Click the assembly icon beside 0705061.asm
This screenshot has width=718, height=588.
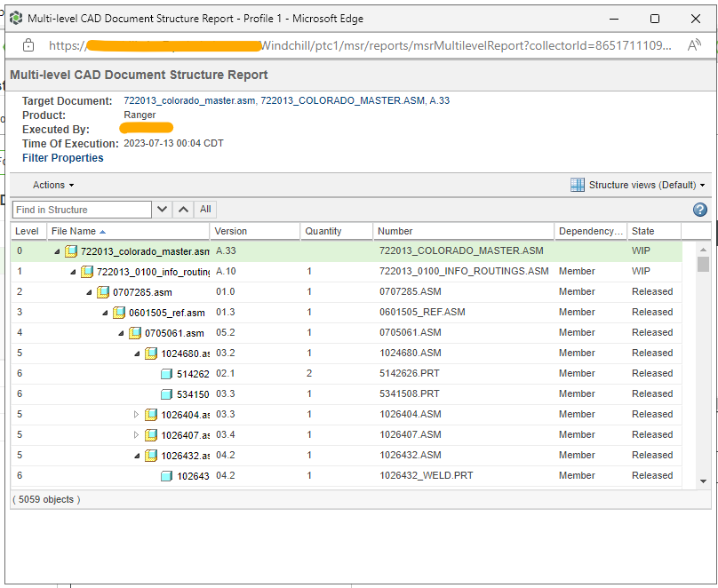pos(135,333)
